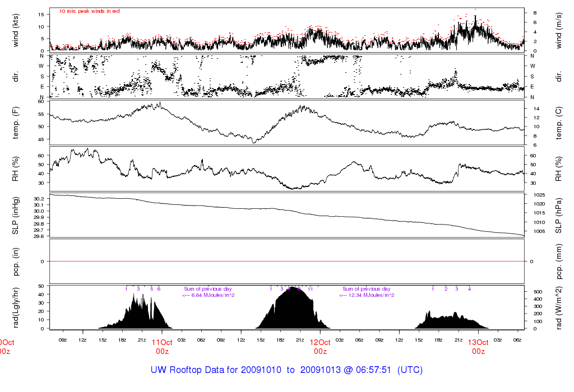The image size is (574, 392).
Task: Click the 'temp. (C)' axis label
Action: [558, 123]
